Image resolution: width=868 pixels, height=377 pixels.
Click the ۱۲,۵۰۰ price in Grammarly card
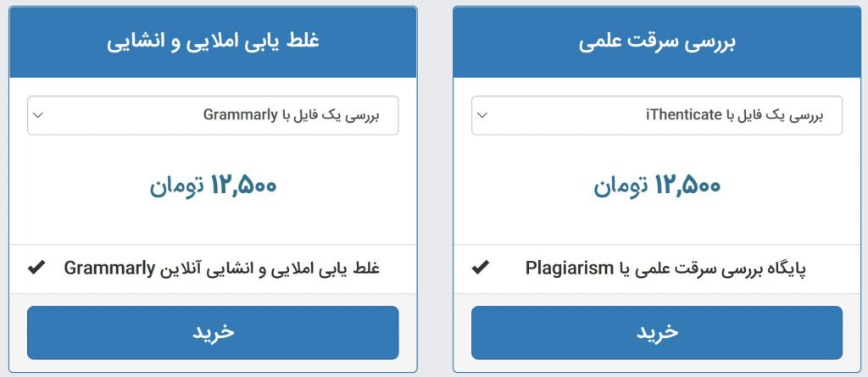243,186
